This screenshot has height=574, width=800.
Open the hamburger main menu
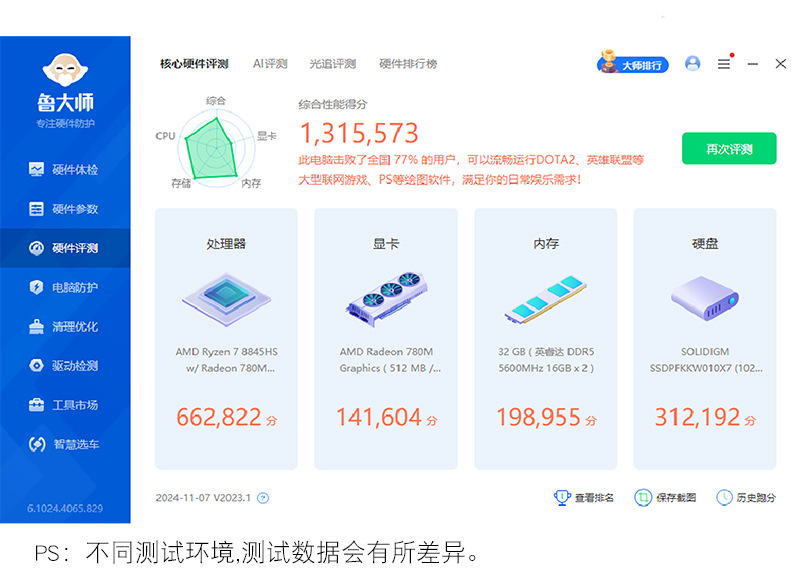pos(723,64)
